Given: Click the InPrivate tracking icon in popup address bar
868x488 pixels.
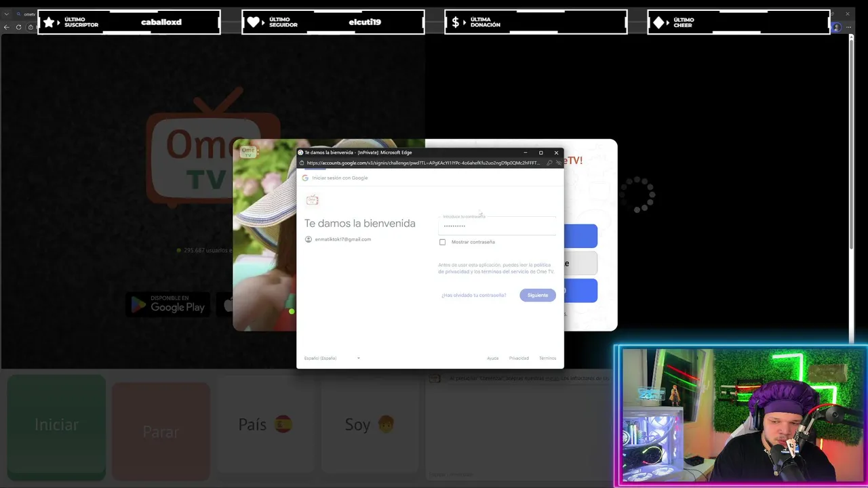Looking at the screenshot, I should pyautogui.click(x=558, y=163).
